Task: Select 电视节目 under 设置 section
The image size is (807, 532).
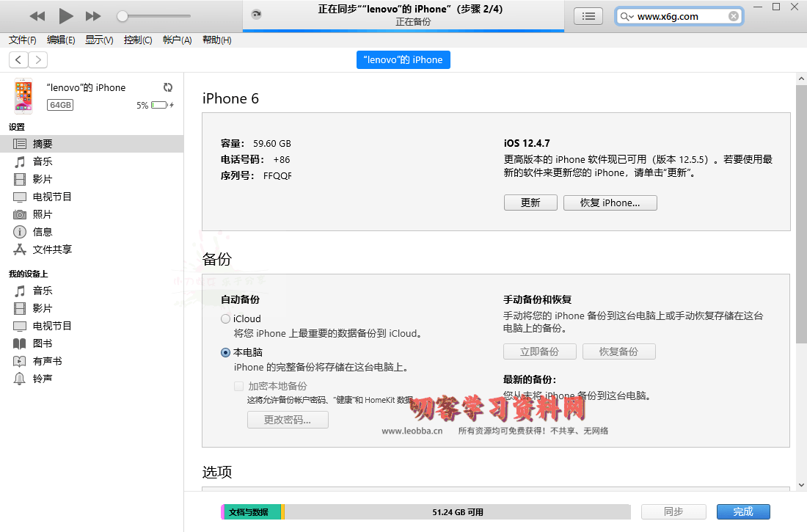Action: [92, 197]
